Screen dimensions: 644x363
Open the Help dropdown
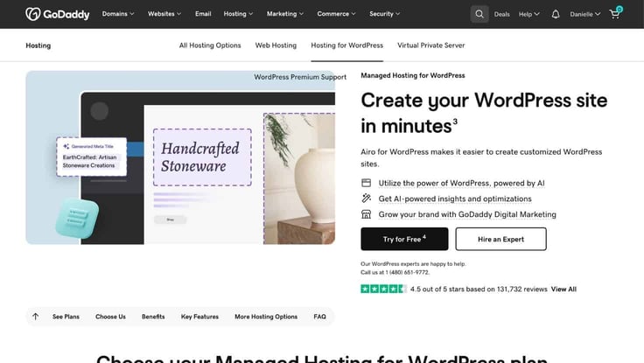[x=529, y=14]
